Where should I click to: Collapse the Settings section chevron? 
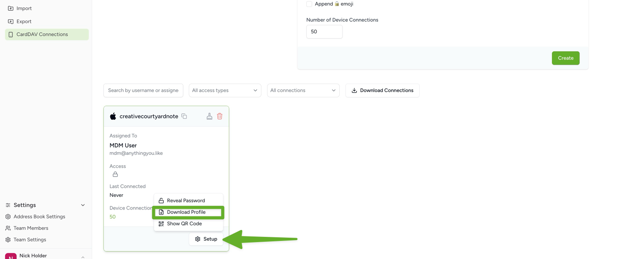pyautogui.click(x=83, y=205)
